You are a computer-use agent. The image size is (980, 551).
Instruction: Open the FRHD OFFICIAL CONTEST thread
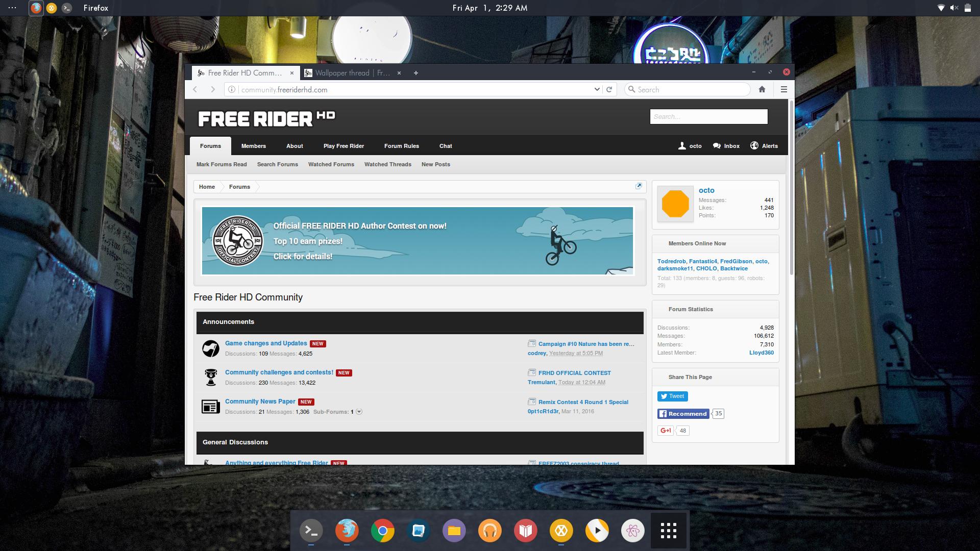point(574,373)
